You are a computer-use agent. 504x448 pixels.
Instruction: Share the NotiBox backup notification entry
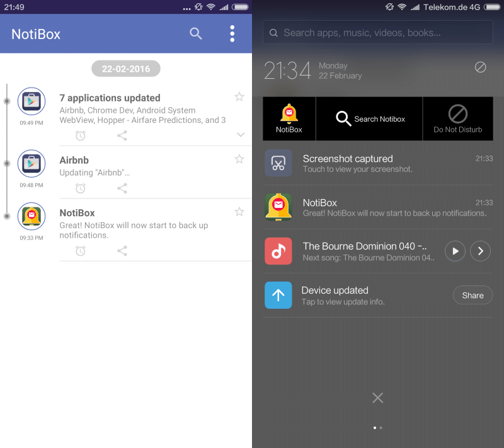pyautogui.click(x=122, y=251)
